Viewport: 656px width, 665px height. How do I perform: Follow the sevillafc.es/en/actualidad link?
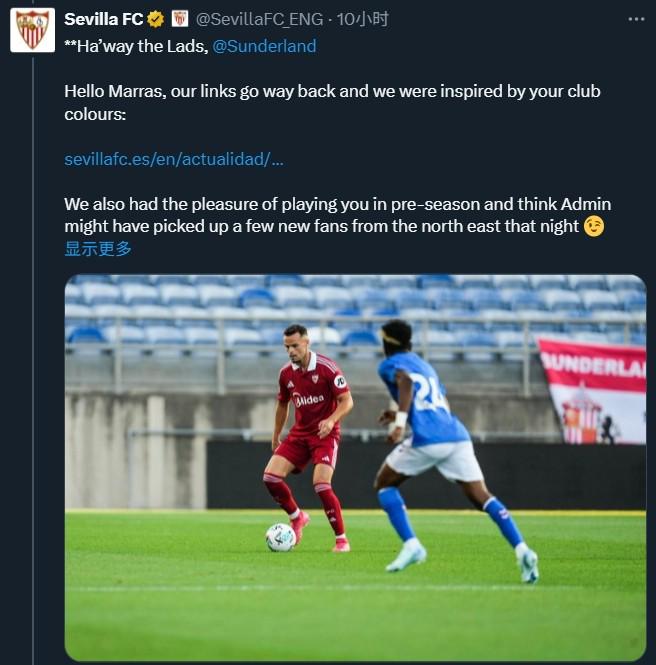(174, 159)
